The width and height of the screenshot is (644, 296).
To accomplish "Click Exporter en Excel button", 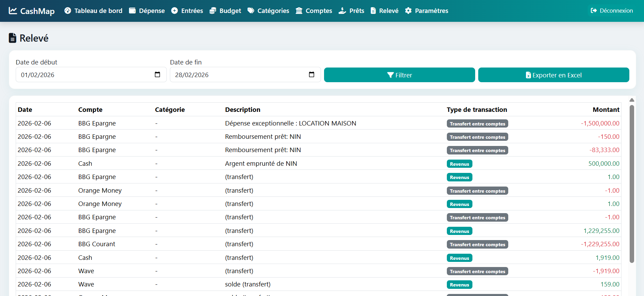I will 553,75.
